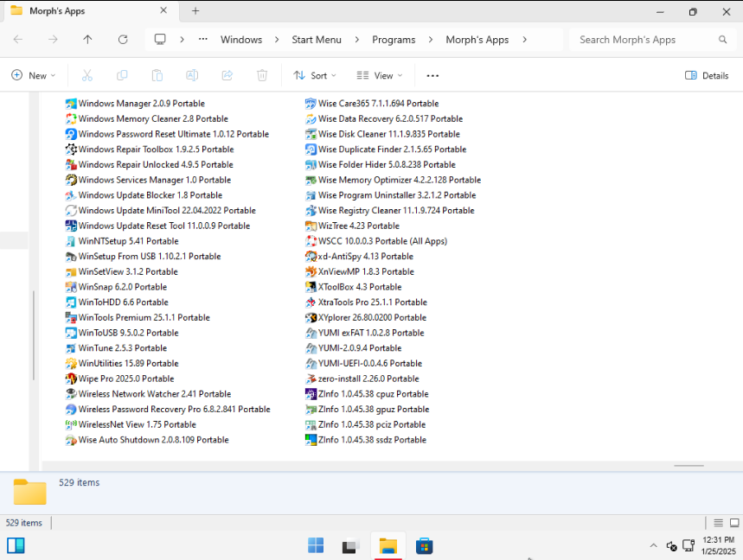
Task: Show hidden tray icons chevron
Action: [x=653, y=546]
